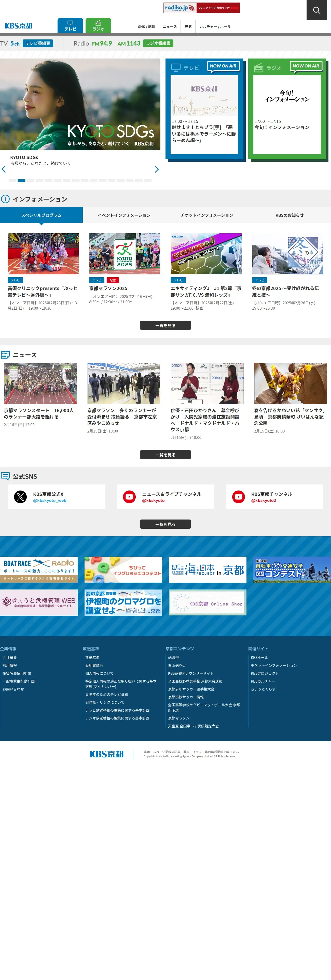Click 一覧を見る under News section
This screenshot has height=980, width=331.
[x=165, y=455]
